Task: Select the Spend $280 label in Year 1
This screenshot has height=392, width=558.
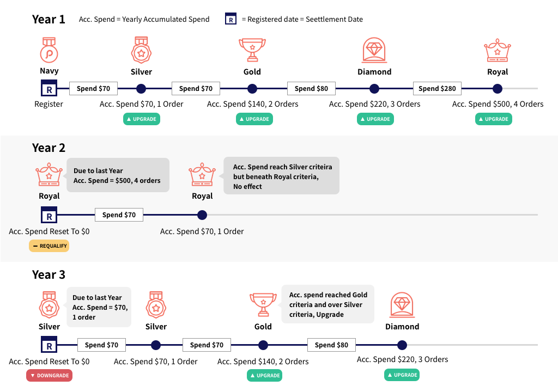Action: 438,88
